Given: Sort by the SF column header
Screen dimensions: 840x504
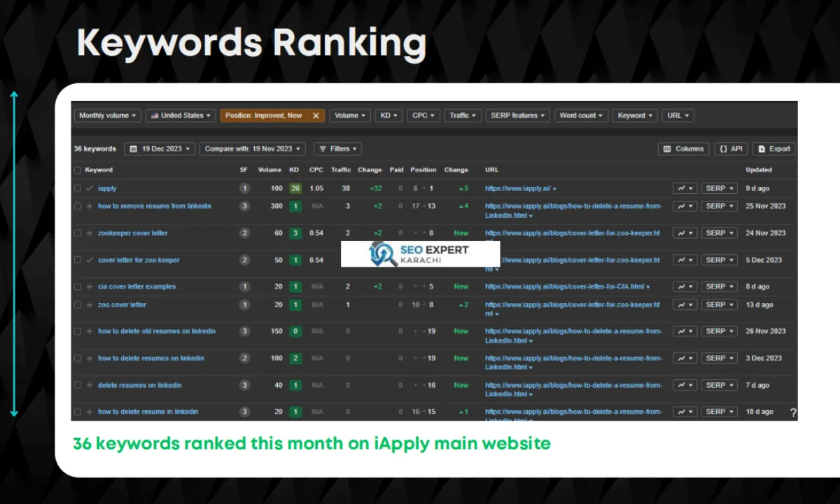Looking at the screenshot, I should (244, 170).
